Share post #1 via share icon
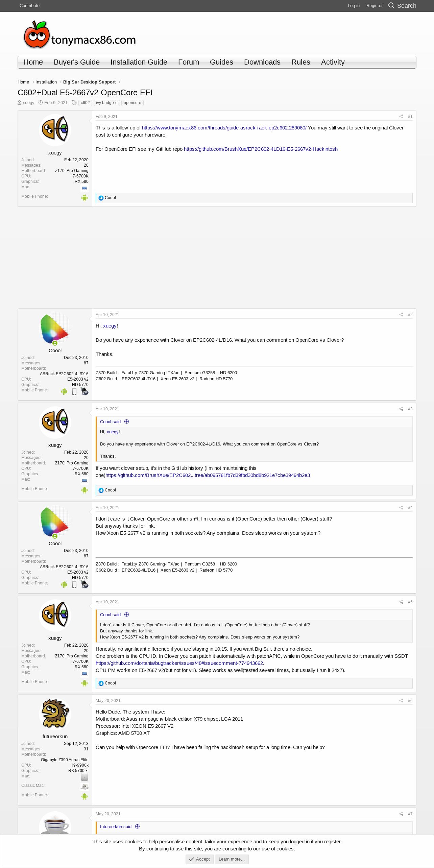Viewport: 434px width, 868px height. tap(401, 117)
